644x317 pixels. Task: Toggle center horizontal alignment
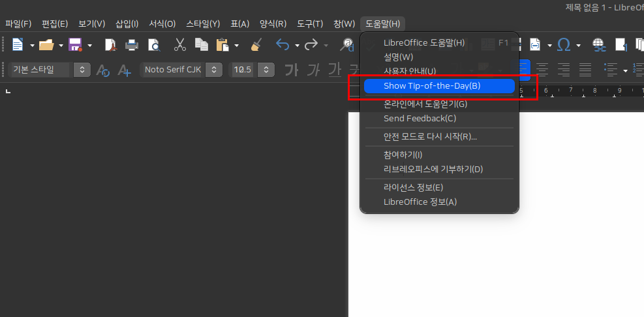[x=542, y=70]
